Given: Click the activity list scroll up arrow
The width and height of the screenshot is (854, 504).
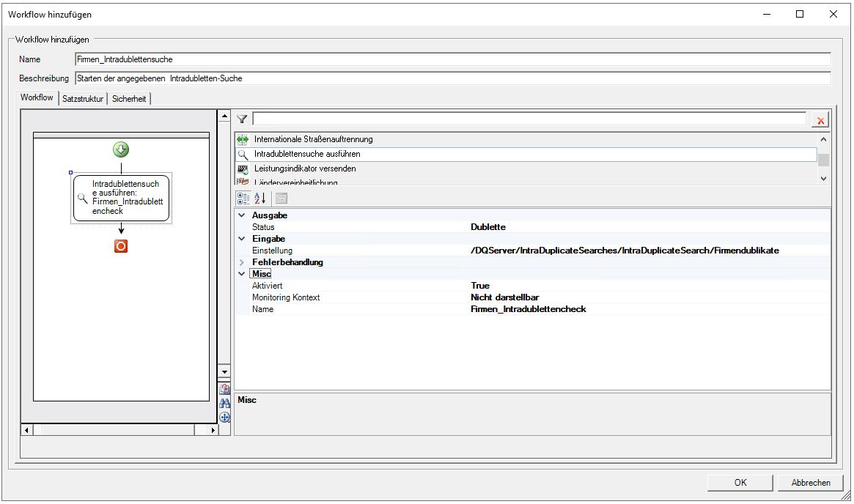Looking at the screenshot, I should 823,139.
